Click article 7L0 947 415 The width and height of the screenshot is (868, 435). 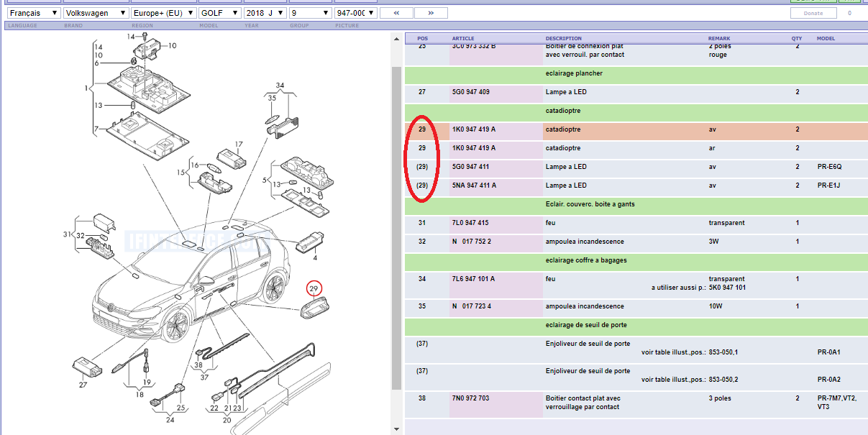coord(470,223)
